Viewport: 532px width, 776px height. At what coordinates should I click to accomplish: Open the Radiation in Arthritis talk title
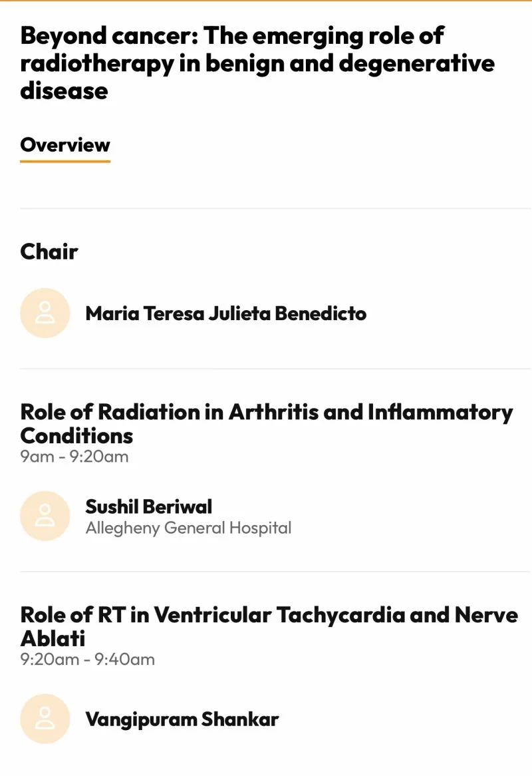(267, 424)
